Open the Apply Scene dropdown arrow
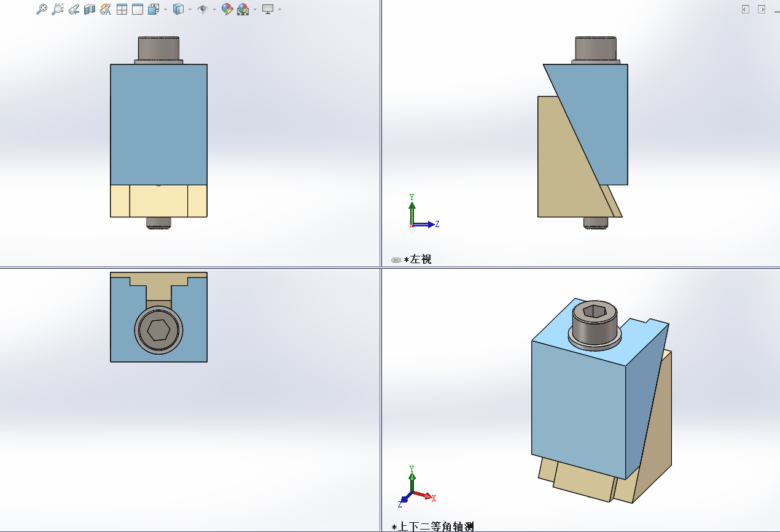This screenshot has width=780, height=532. click(255, 10)
